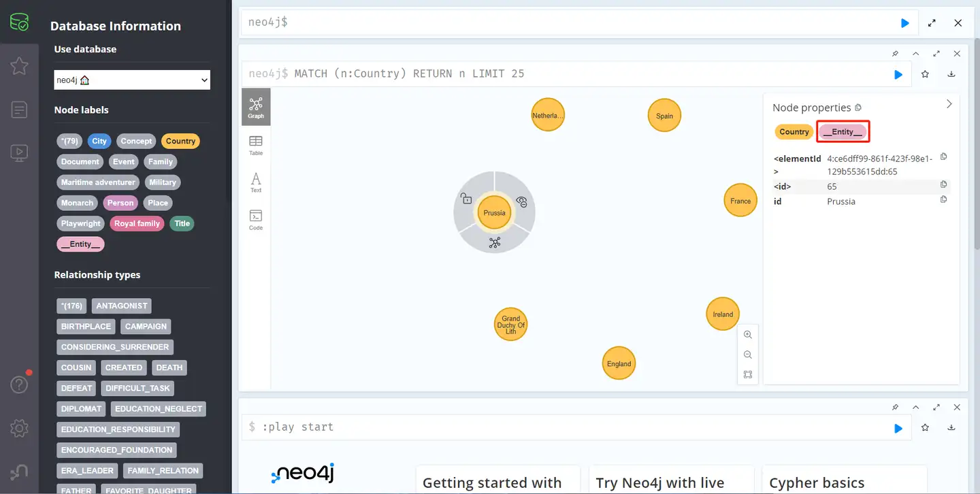980x494 pixels.
Task: Select the Grand Duchy Of Lith node
Action: coord(511,325)
